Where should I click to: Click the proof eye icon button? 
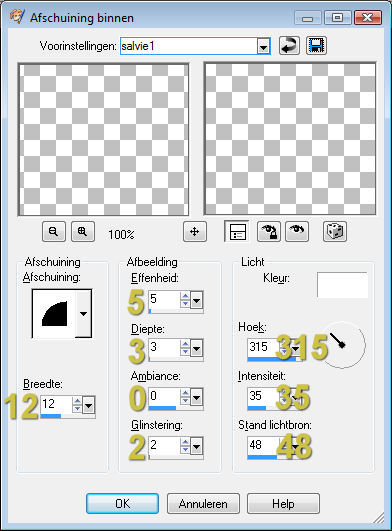click(x=297, y=232)
